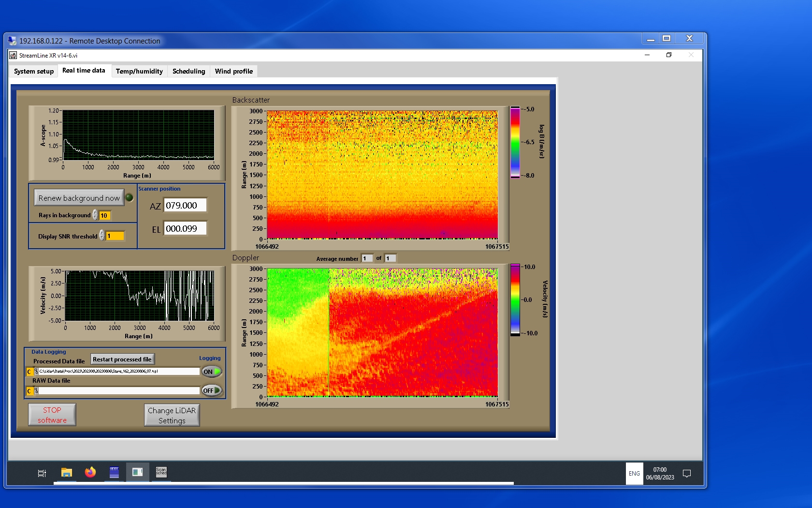Toggle RAW data logging OFF switch
The image size is (812, 508).
pos(212,390)
